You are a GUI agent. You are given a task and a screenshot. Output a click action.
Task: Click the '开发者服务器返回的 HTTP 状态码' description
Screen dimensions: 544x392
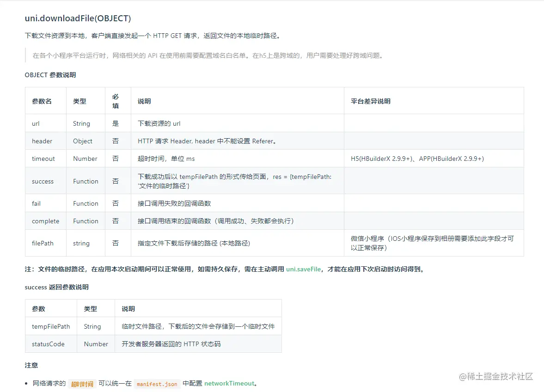pyautogui.click(x=171, y=344)
